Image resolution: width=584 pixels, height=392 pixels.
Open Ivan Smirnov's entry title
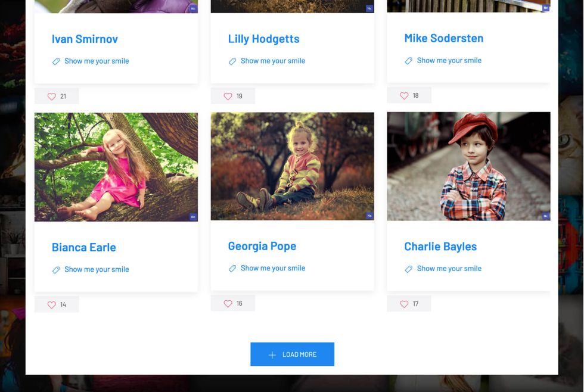pyautogui.click(x=85, y=39)
